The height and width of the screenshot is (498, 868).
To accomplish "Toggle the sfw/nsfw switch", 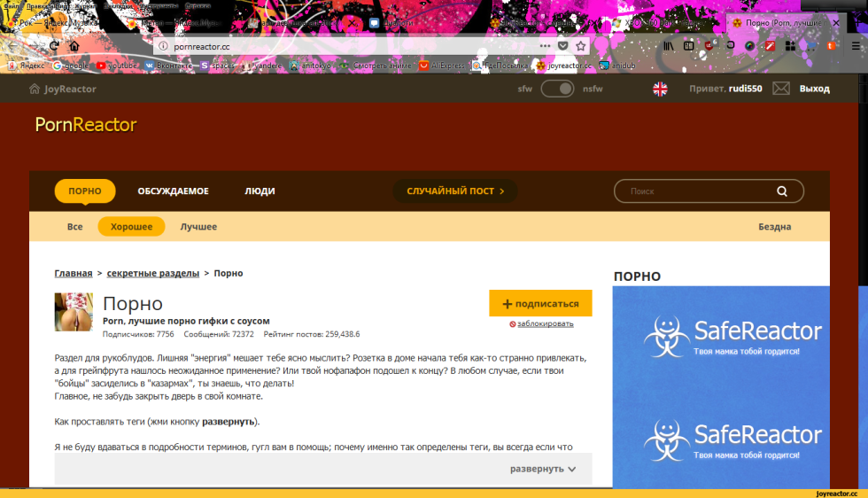I will pos(557,89).
